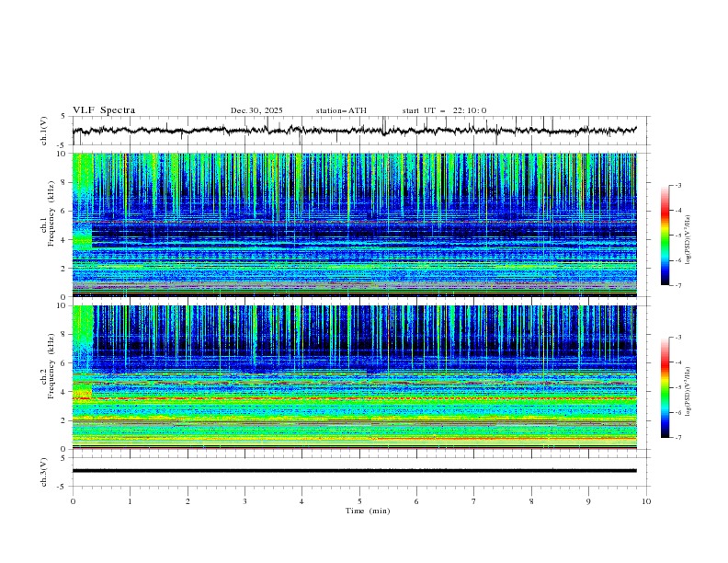Screen dimensions: 728x563
Task: Click the ch.1(V) axis label text
Action: 44,131
